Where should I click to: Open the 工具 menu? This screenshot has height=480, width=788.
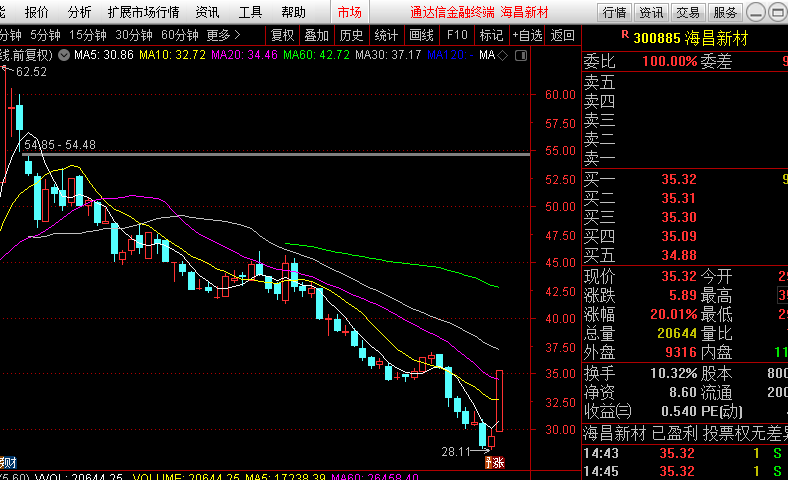click(250, 12)
